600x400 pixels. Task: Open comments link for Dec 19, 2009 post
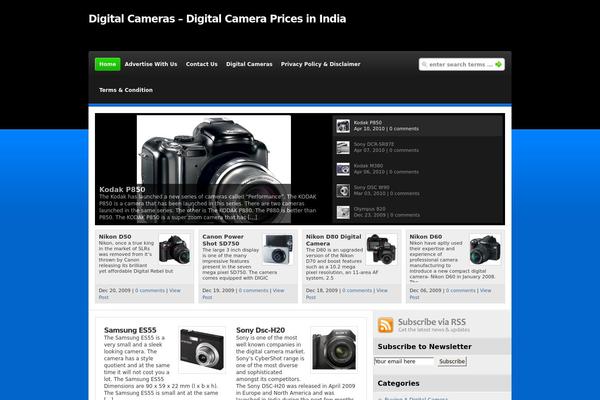point(253,291)
